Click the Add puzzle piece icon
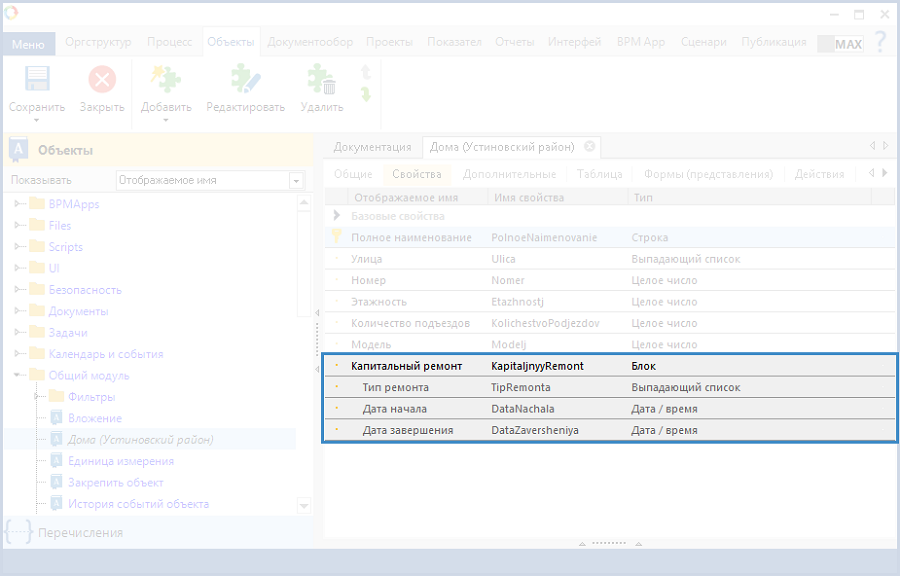 click(165, 81)
